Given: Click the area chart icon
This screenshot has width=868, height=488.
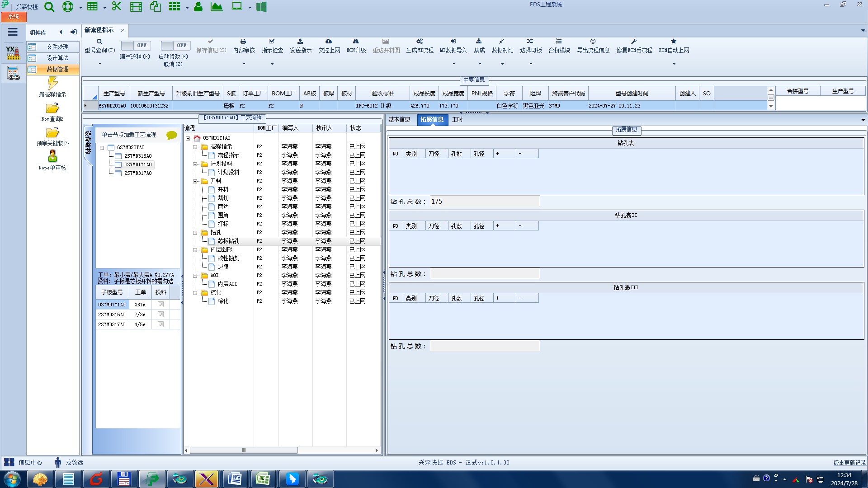Looking at the screenshot, I should 217,6.
